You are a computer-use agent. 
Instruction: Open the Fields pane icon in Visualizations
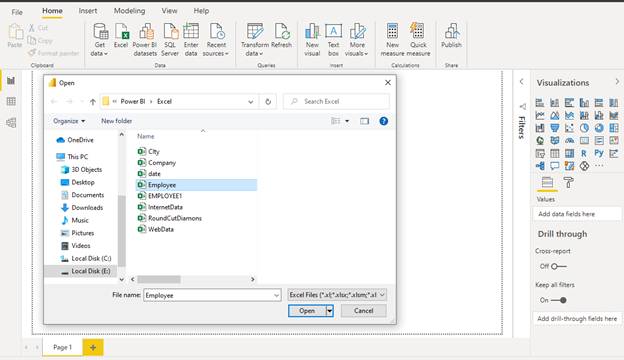click(x=547, y=182)
